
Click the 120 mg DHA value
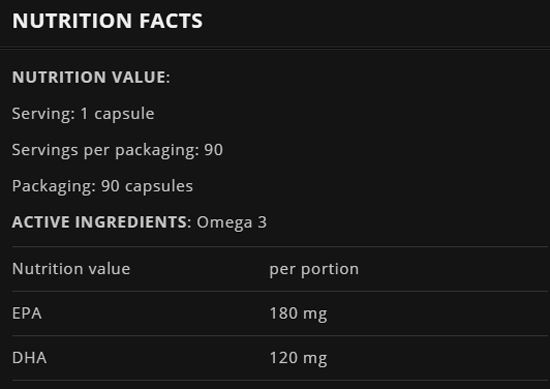[x=299, y=358]
